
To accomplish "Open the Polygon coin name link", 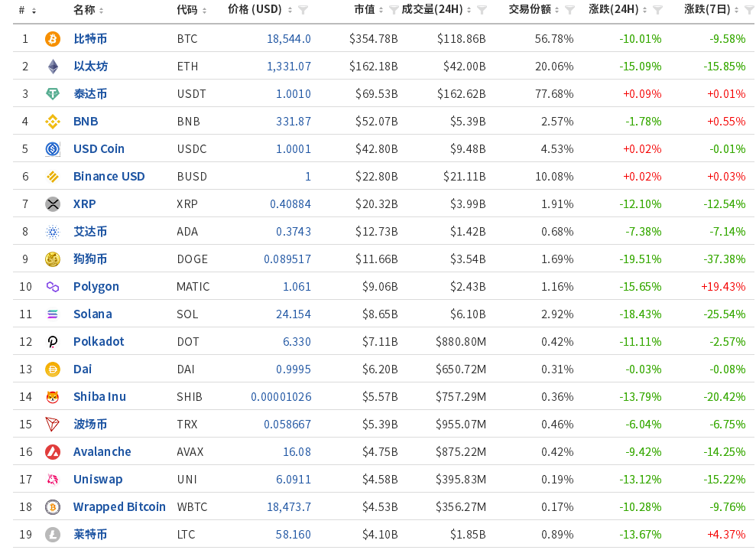I will (96, 286).
